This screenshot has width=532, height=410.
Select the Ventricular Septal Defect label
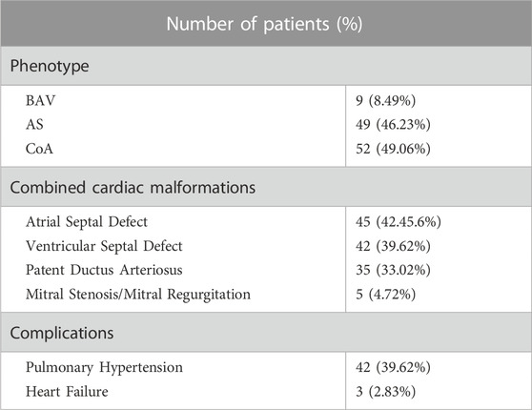(x=104, y=246)
